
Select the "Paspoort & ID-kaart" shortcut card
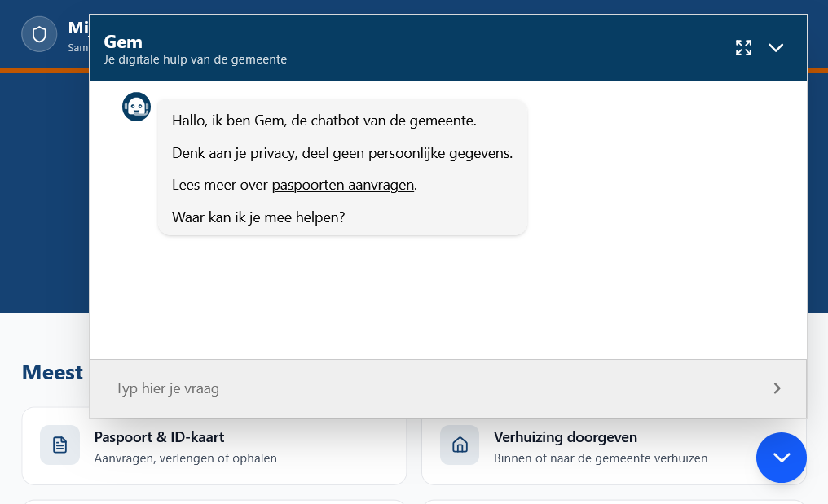point(214,445)
